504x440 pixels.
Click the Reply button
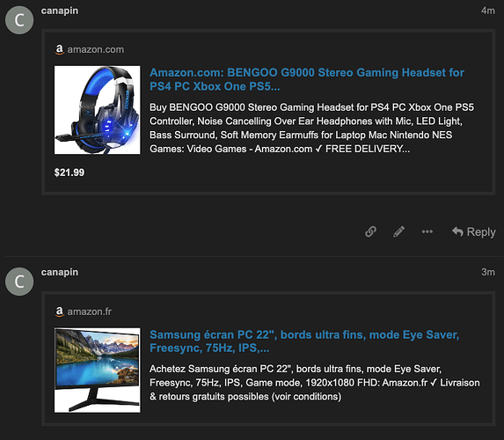474,232
